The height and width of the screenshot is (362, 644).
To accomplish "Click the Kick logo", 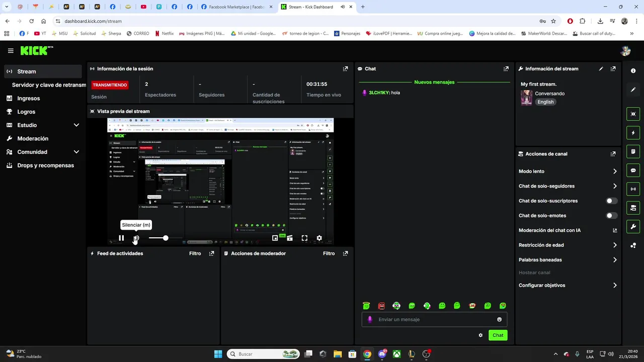I will (x=36, y=51).
